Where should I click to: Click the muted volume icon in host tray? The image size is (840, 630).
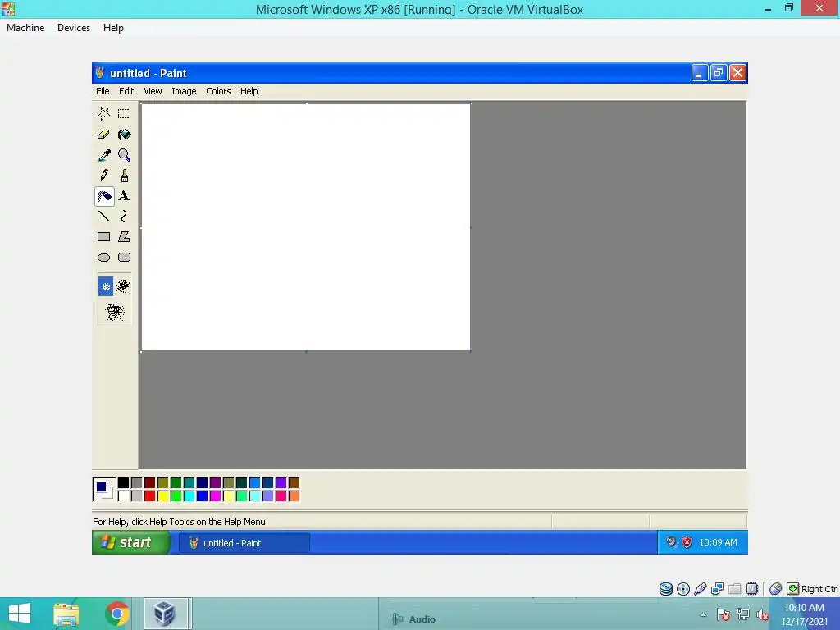pyautogui.click(x=762, y=614)
